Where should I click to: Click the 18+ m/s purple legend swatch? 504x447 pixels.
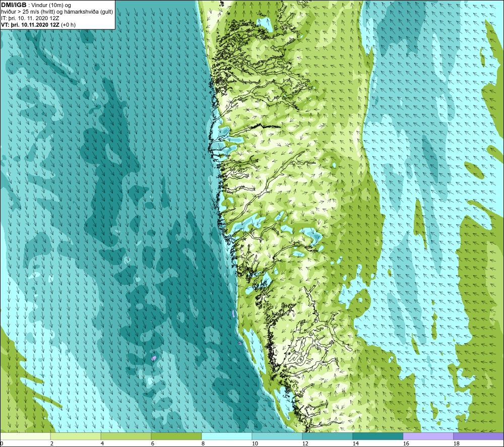[478, 436]
